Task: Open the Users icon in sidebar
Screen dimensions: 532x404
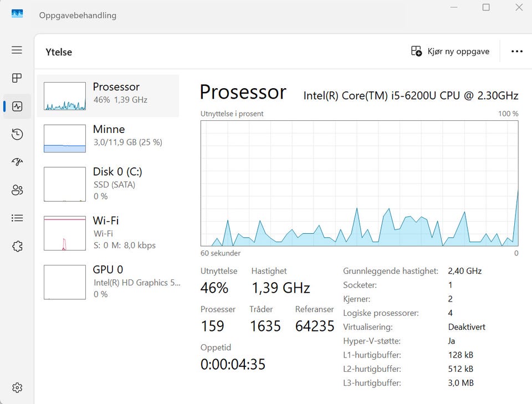Action: click(17, 190)
